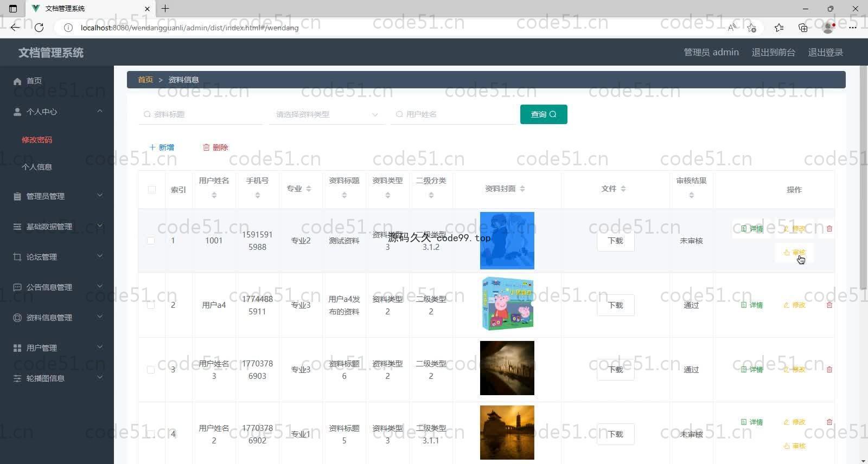Click the 论坛管理 crop icon
The image size is (868, 464).
[x=17, y=257]
